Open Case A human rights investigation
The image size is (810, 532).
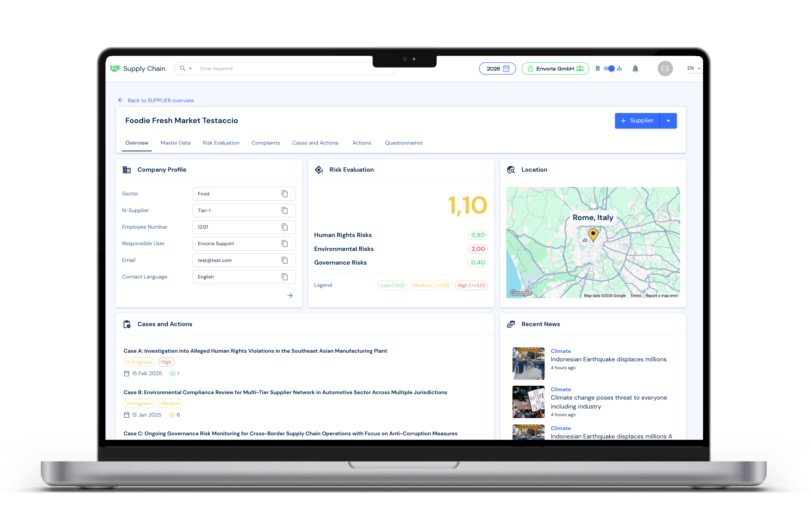(x=255, y=351)
